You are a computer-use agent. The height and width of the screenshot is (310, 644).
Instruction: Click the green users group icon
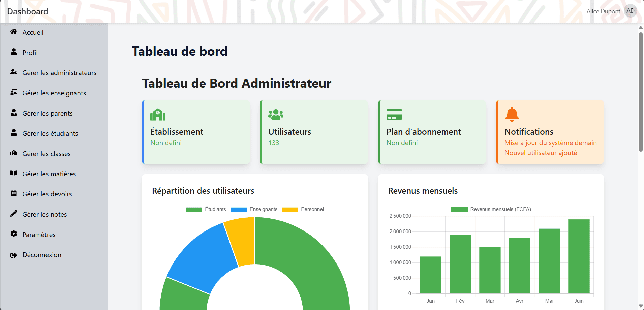pyautogui.click(x=276, y=115)
